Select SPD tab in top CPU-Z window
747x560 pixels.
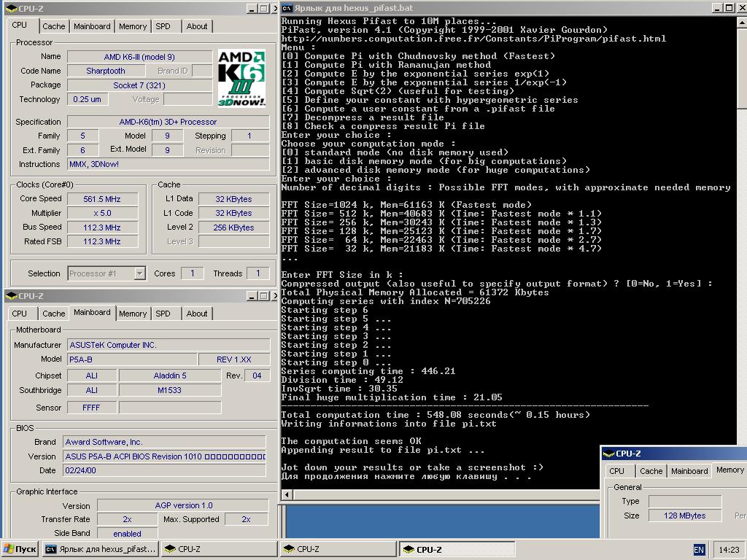[x=163, y=26]
